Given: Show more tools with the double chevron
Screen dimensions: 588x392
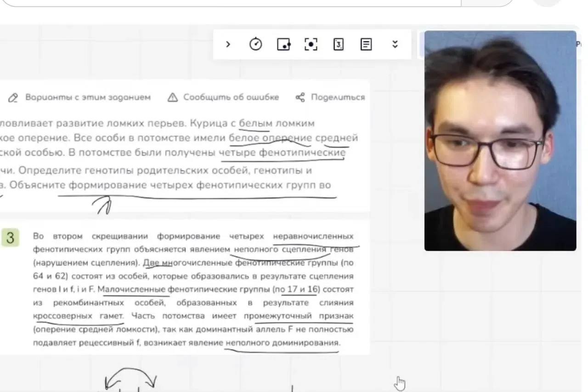Looking at the screenshot, I should (394, 44).
